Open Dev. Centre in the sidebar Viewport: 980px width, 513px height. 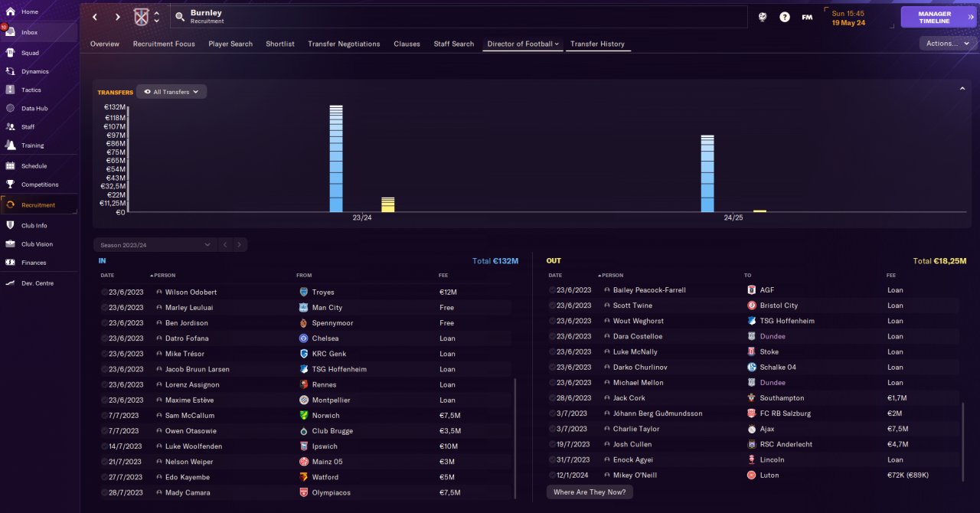click(x=39, y=283)
